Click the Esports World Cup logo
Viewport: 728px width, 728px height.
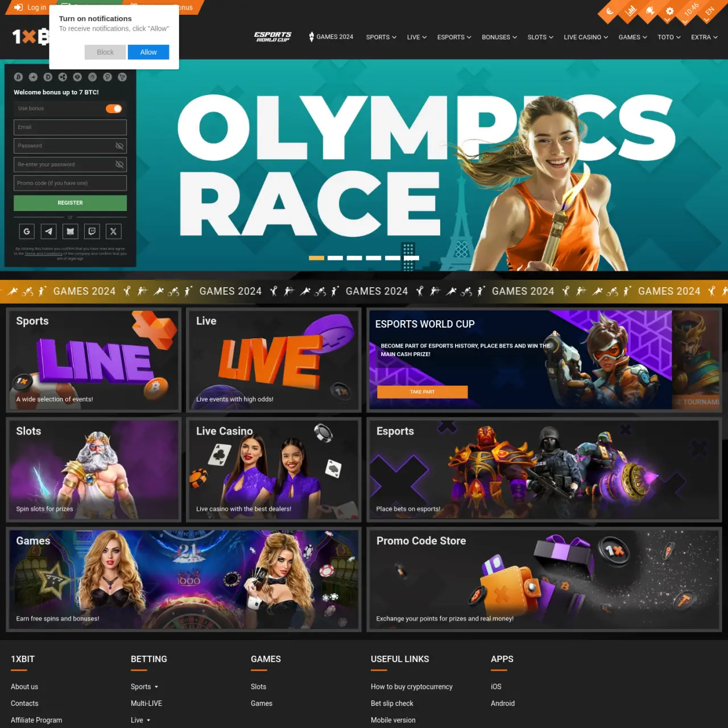pyautogui.click(x=273, y=37)
